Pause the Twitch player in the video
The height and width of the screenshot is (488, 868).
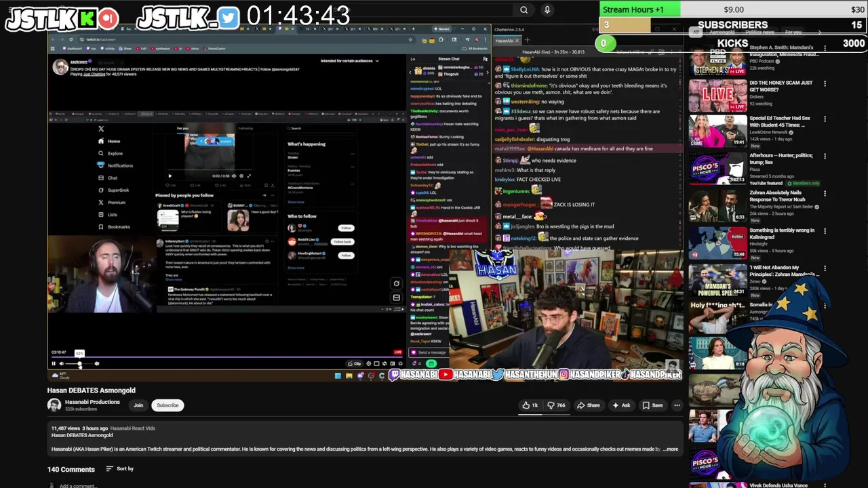point(54,364)
